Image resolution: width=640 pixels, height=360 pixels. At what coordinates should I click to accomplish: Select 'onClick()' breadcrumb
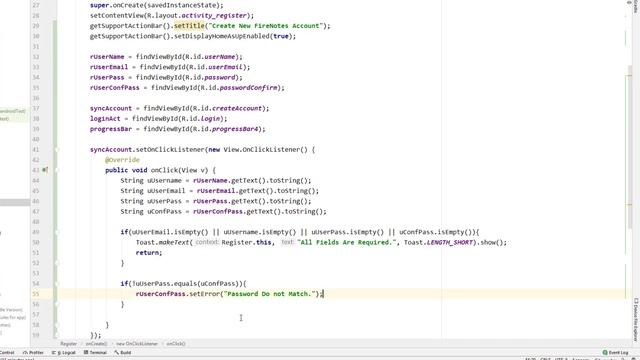click(x=176, y=344)
